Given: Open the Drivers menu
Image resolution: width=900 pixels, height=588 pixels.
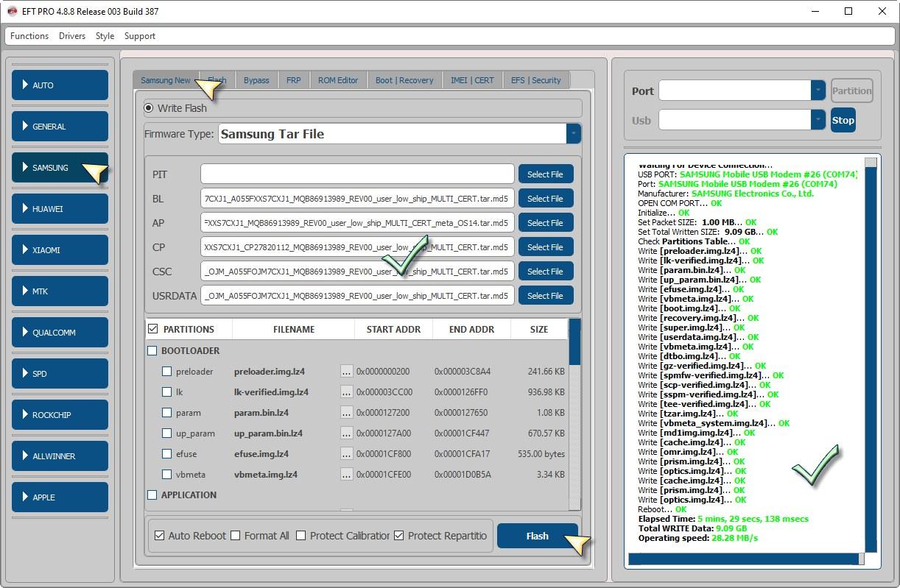Looking at the screenshot, I should tap(72, 36).
